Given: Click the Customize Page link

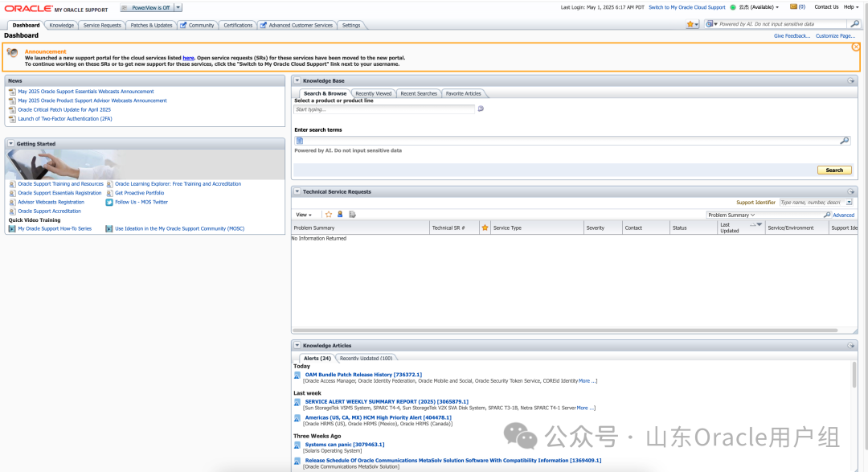Looking at the screenshot, I should coord(835,36).
